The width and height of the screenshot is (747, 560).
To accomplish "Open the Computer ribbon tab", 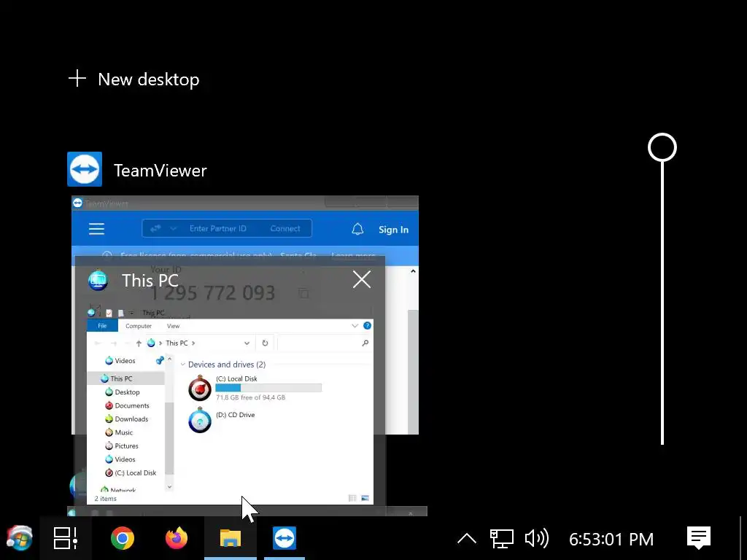I will pos(138,326).
